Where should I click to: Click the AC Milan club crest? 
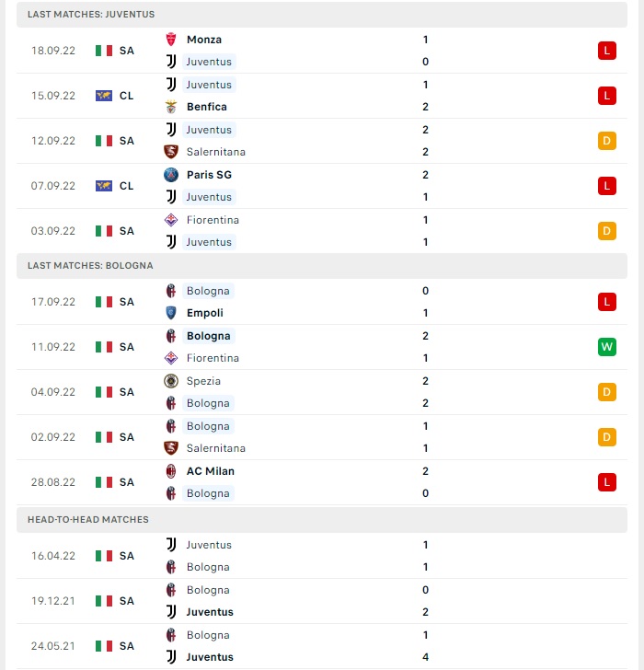coord(171,471)
